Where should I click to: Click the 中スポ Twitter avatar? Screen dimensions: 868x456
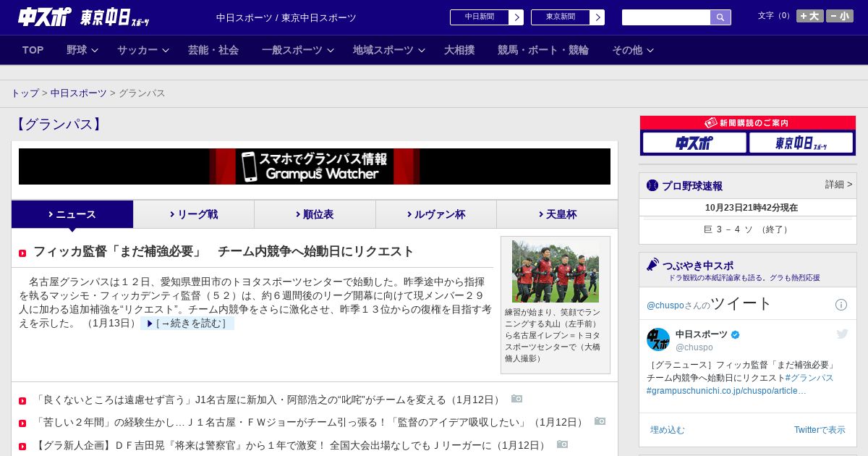(658, 339)
